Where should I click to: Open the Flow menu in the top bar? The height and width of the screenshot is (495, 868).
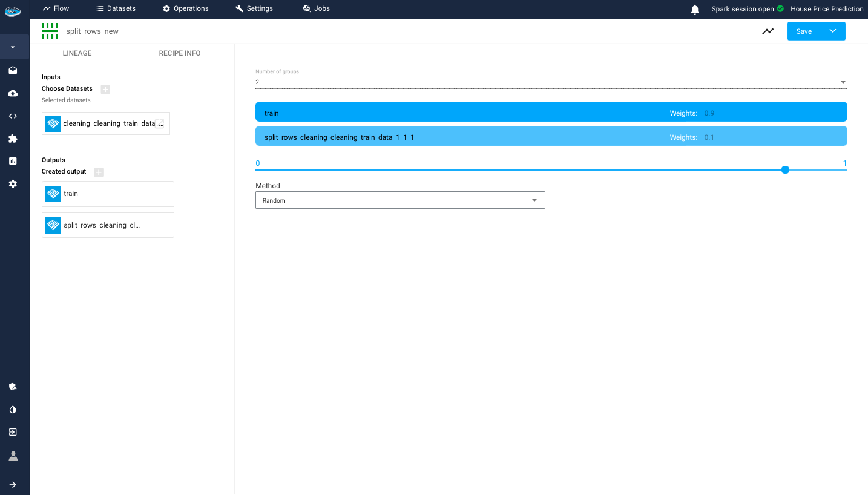(x=55, y=8)
